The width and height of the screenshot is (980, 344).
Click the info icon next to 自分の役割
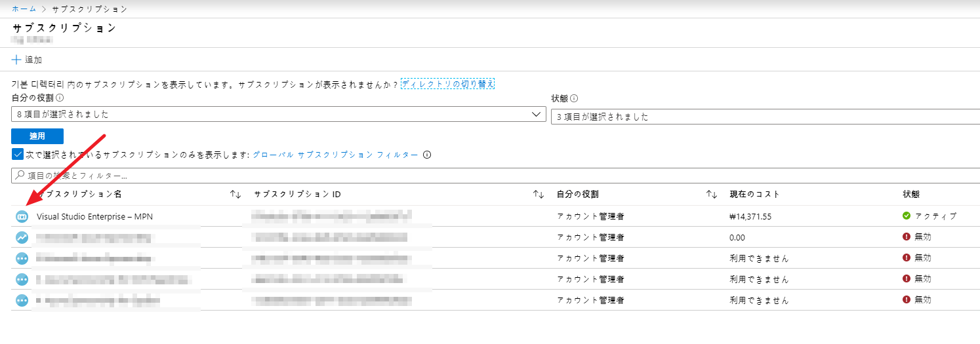pyautogui.click(x=60, y=98)
